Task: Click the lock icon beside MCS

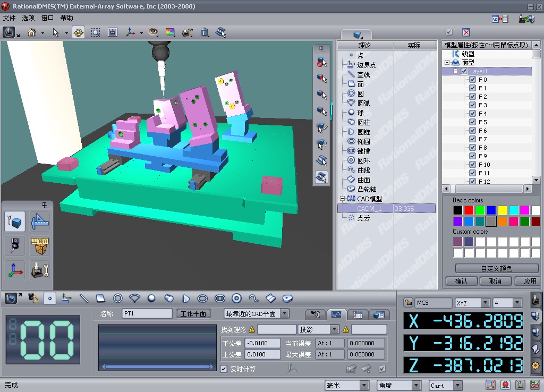Action: click(x=408, y=303)
